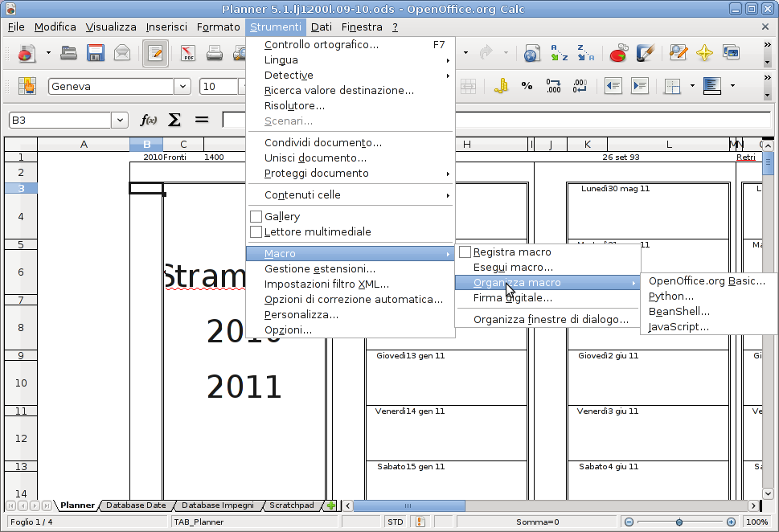Choose BeanShell... in the submenu
The image size is (779, 532).
tap(707, 312)
